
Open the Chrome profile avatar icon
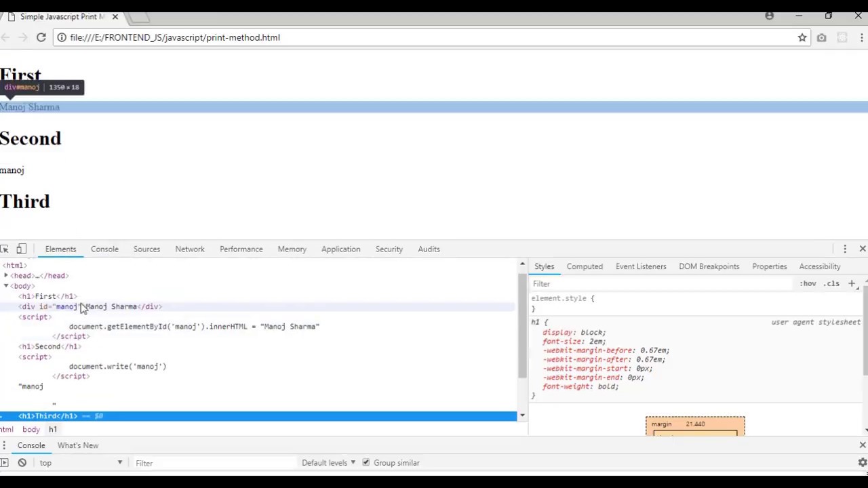(769, 16)
